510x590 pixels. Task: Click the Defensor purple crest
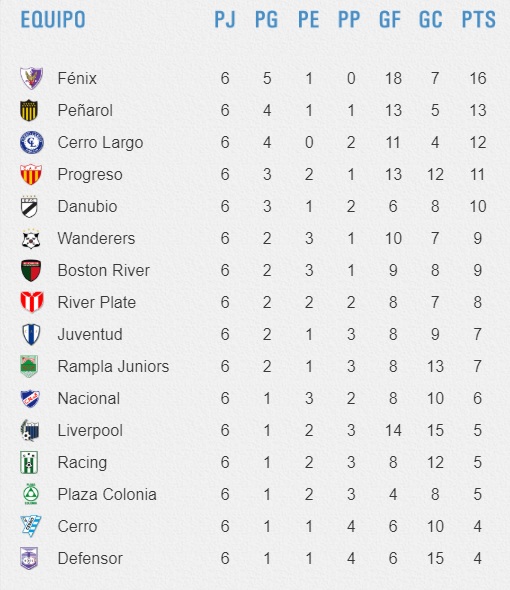click(x=29, y=558)
